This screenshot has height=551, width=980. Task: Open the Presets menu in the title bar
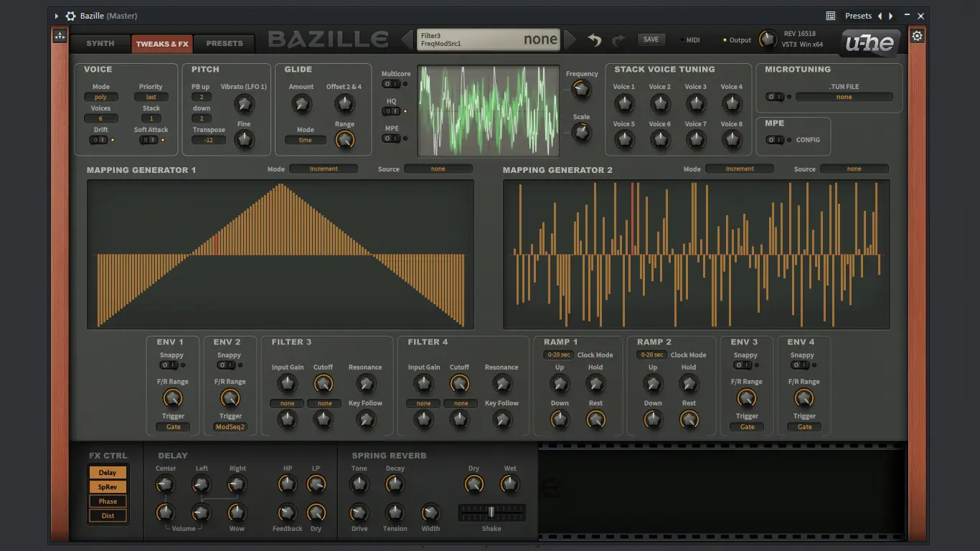(858, 16)
